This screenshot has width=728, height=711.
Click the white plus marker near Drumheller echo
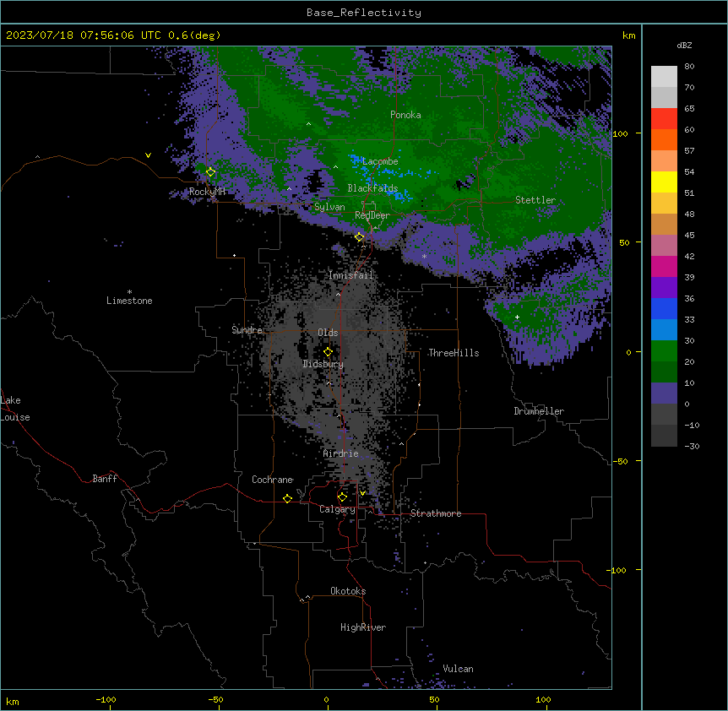tap(517, 317)
